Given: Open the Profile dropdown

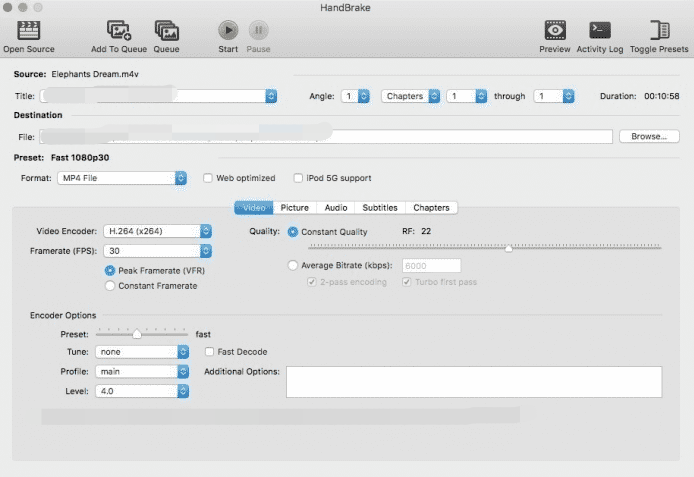Looking at the screenshot, I should pyautogui.click(x=142, y=371).
